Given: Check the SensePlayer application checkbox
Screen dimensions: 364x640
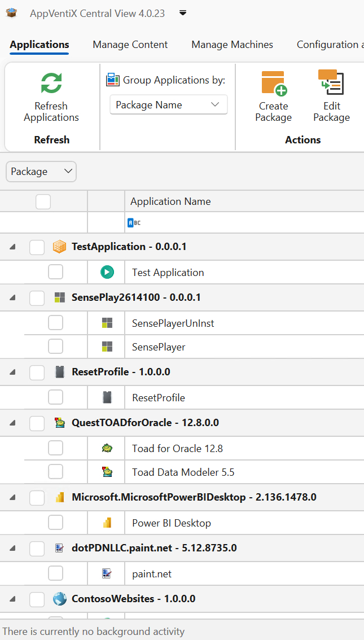Looking at the screenshot, I should 55,347.
